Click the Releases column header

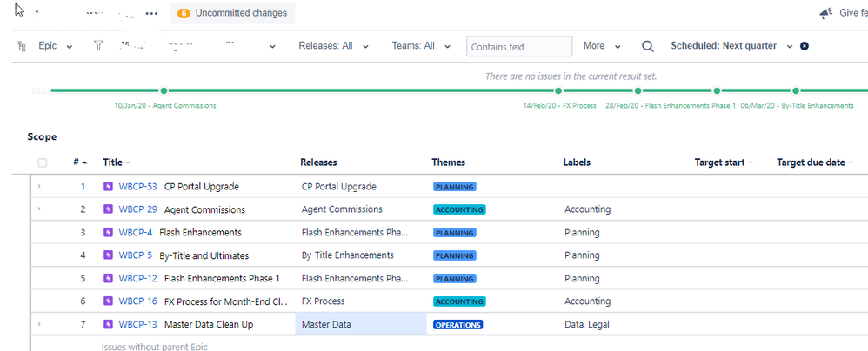[x=318, y=162]
